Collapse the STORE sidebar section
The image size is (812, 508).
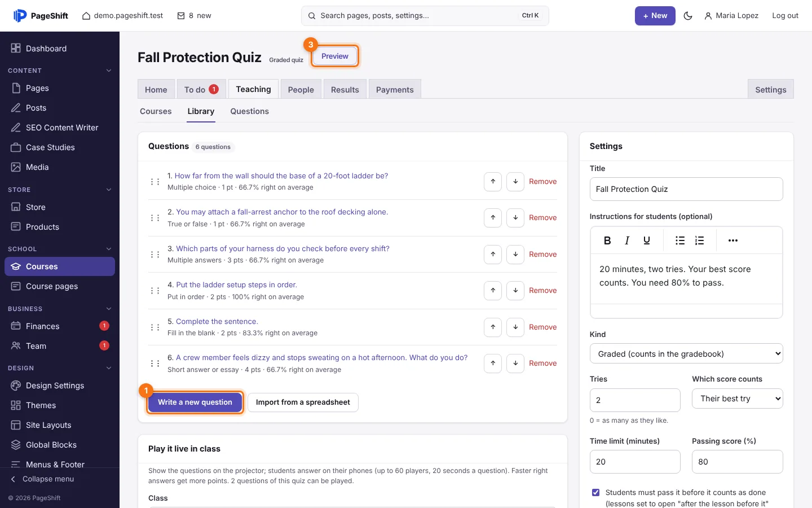pos(109,190)
